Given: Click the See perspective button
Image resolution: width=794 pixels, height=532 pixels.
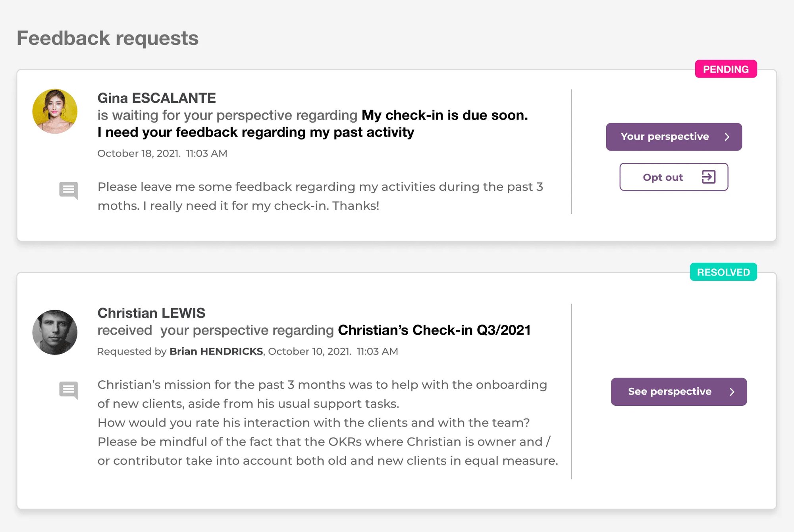Looking at the screenshot, I should coord(679,392).
